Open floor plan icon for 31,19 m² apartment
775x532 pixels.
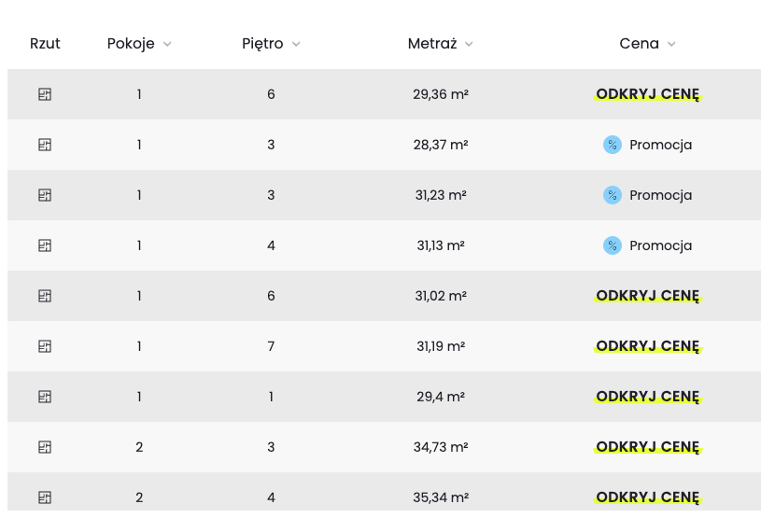45,346
